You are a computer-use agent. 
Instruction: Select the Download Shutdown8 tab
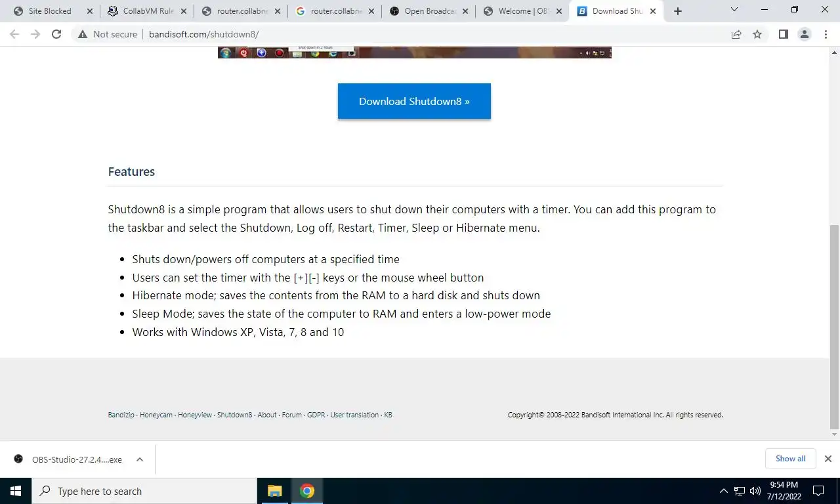point(616,11)
